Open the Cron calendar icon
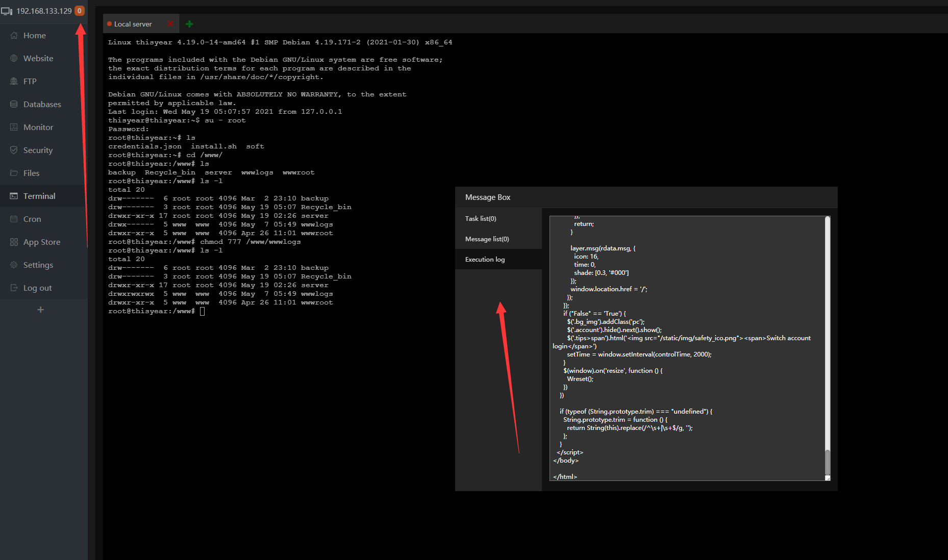 tap(14, 219)
